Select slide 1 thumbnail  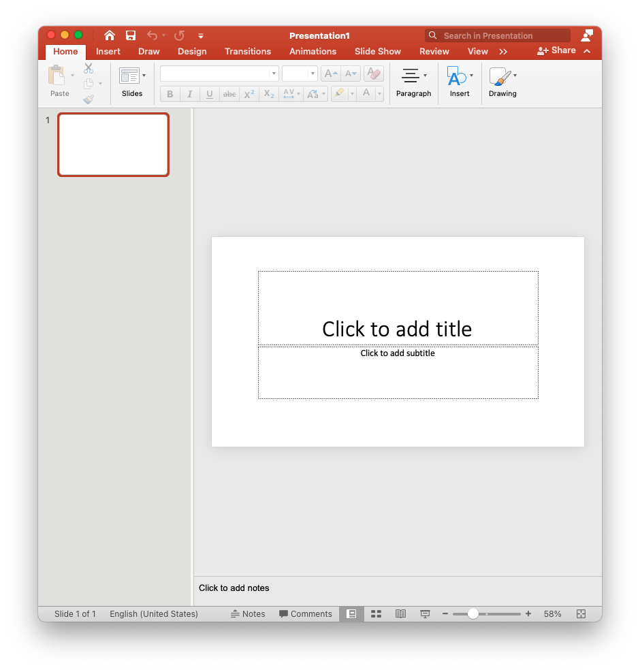coord(113,144)
